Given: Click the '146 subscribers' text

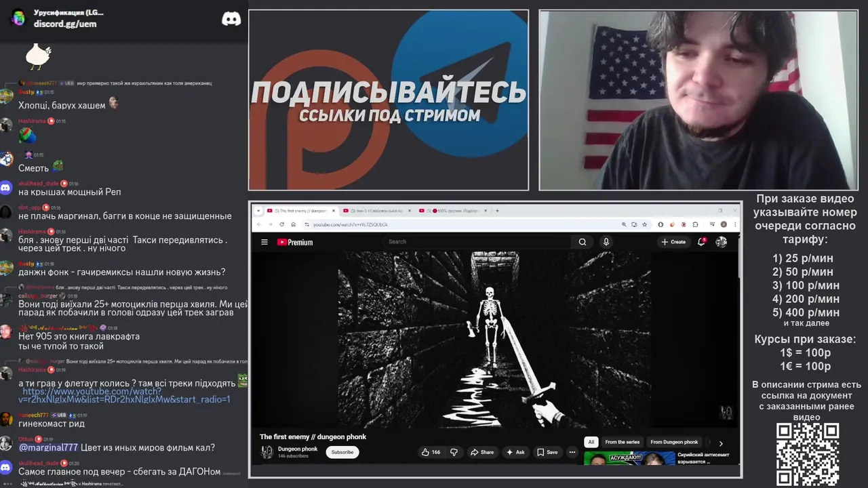Looking at the screenshot, I should click(293, 456).
